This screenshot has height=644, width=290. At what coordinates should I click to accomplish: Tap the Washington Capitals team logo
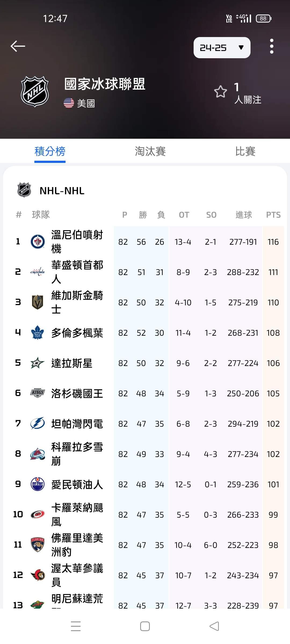pos(38,272)
